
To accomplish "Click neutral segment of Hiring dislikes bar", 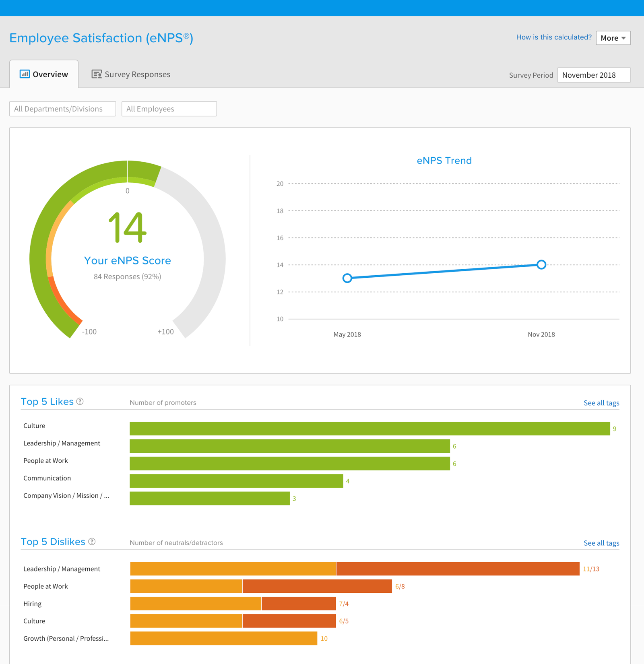I will (196, 604).
